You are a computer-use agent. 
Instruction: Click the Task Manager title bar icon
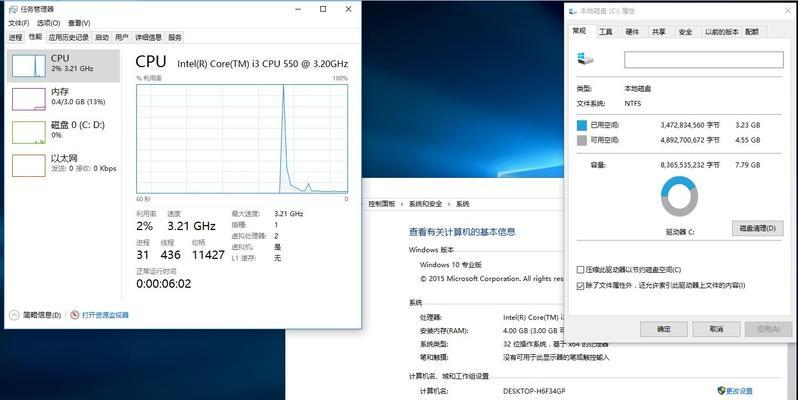tap(13, 9)
